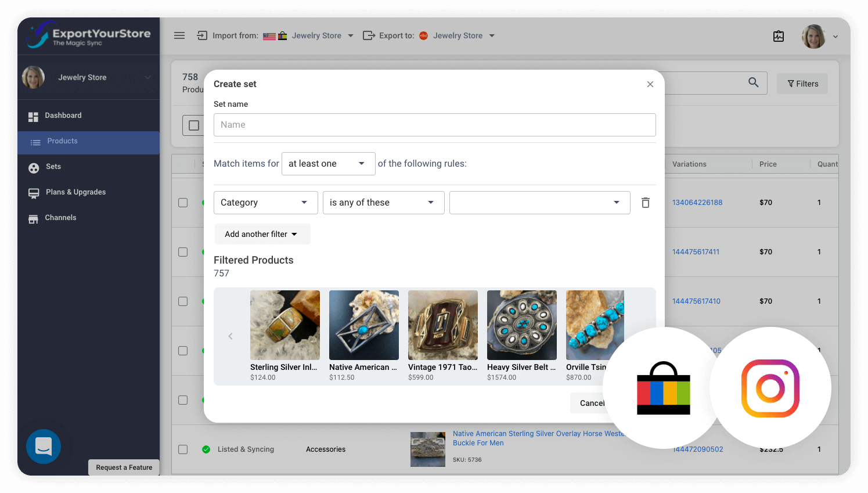The height and width of the screenshot is (493, 868).
Task: Click the Channels icon in the sidebar
Action: click(33, 217)
